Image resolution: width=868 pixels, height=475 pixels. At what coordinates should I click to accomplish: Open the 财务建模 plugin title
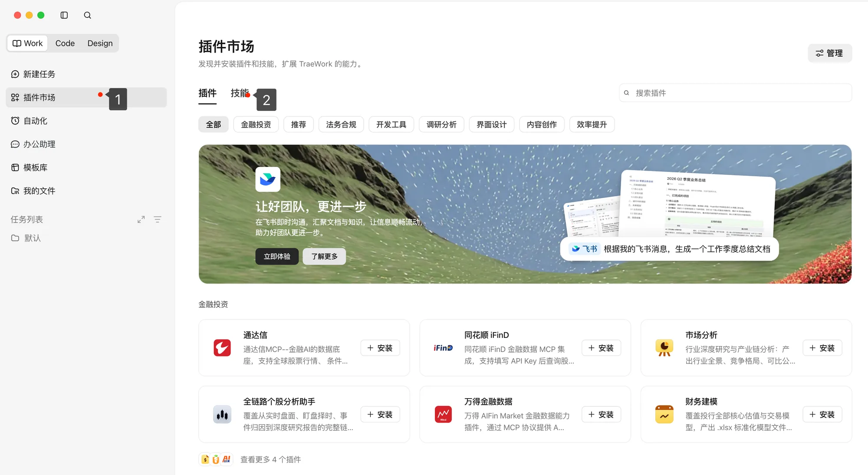(x=701, y=402)
